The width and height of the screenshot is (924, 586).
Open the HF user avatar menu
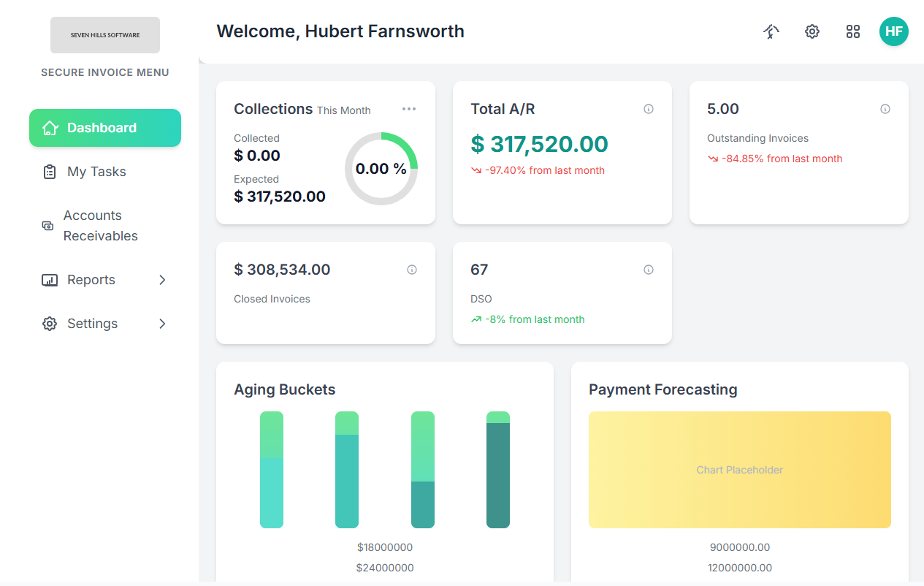(x=894, y=31)
